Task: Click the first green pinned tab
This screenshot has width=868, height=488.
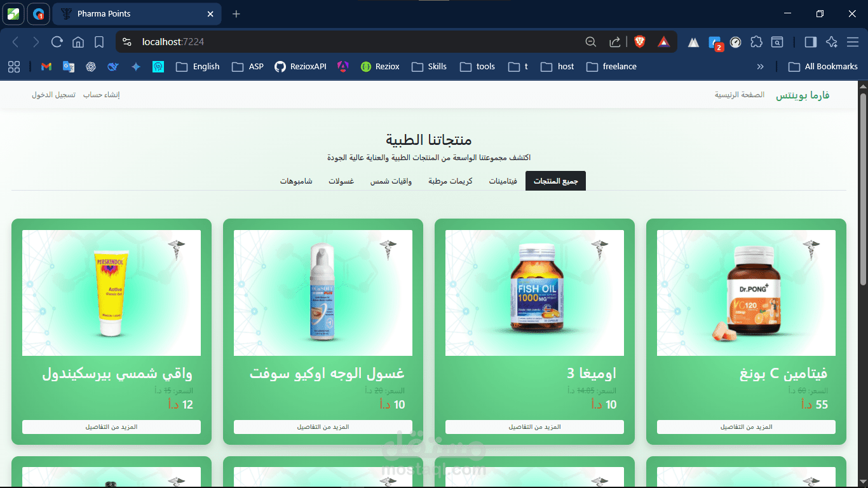Action: [13, 14]
